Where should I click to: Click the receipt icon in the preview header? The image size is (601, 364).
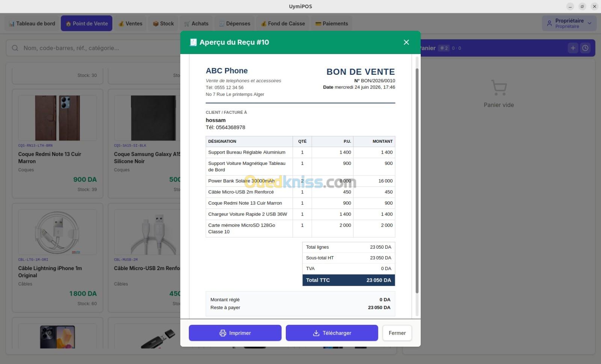(x=193, y=42)
